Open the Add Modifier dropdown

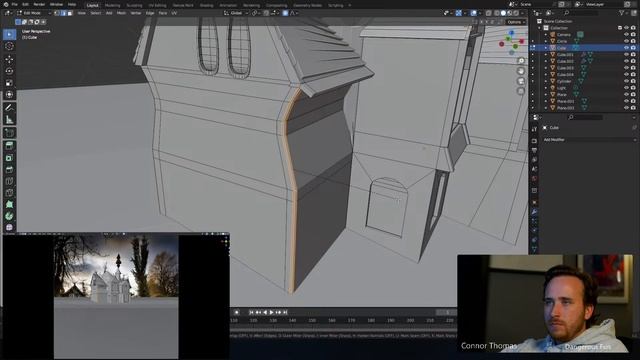tap(589, 140)
